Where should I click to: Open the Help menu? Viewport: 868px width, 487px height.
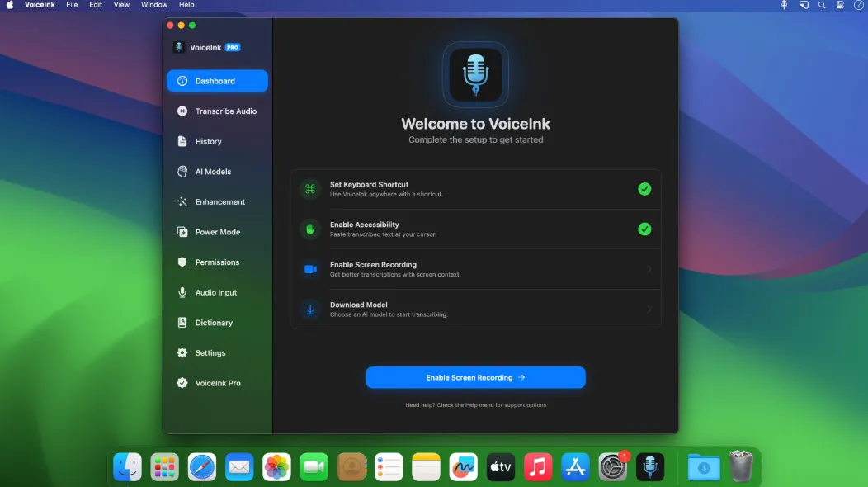coord(186,5)
